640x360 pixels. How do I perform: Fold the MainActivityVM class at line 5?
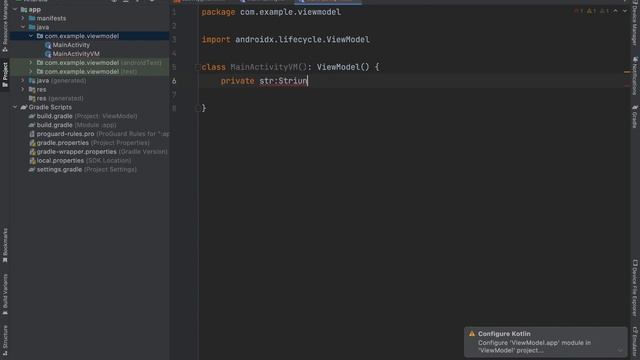pos(198,67)
